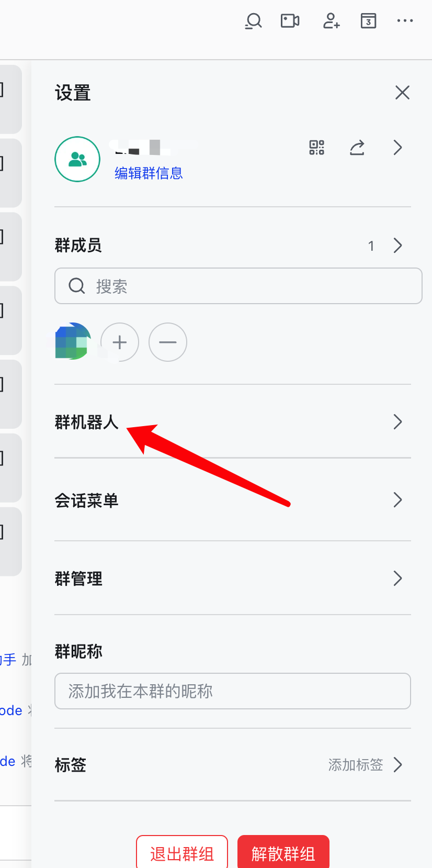This screenshot has width=432, height=868.
Task: Open the 会话菜单 settings row
Action: point(233,500)
